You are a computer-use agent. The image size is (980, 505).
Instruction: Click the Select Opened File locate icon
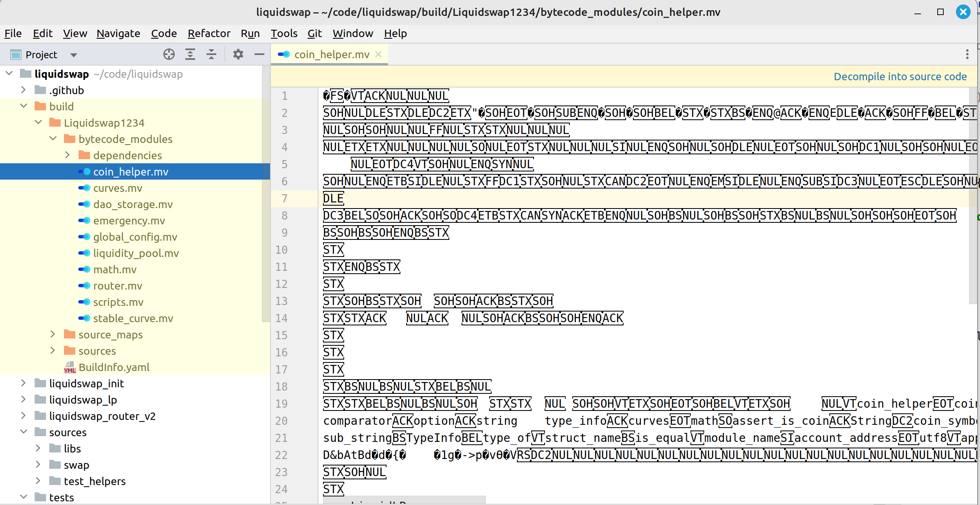[x=169, y=54]
